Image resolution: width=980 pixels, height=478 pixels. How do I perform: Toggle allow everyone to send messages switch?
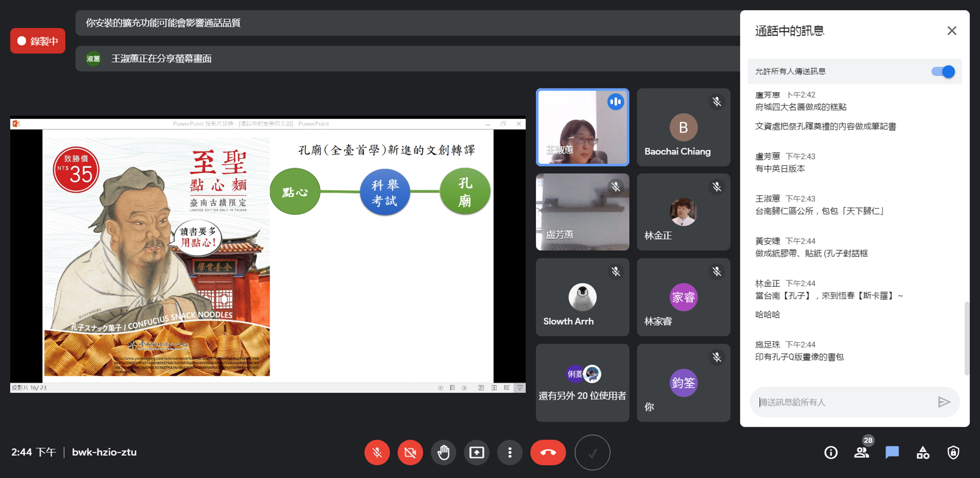click(x=943, y=71)
